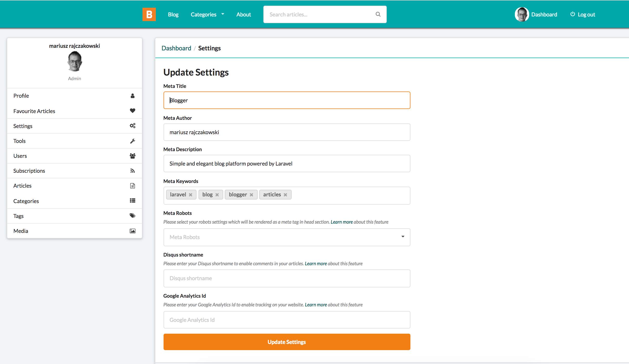This screenshot has width=629, height=364.
Task: Click the search magnifier icon
Action: coord(378,14)
